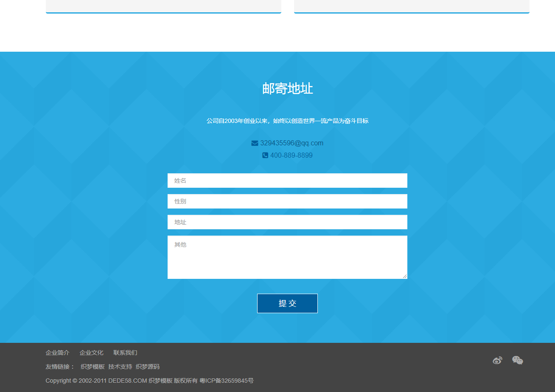Open the 企业简介 footer link
The width and height of the screenshot is (555, 392).
click(57, 353)
